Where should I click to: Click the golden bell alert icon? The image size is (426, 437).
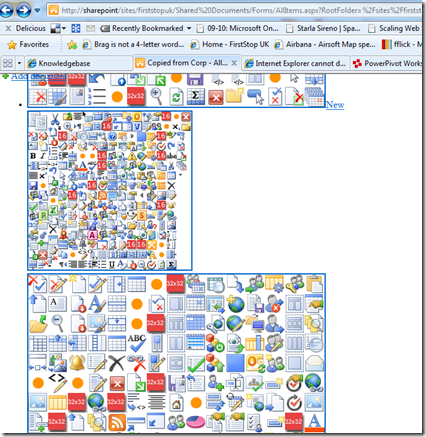77,363
